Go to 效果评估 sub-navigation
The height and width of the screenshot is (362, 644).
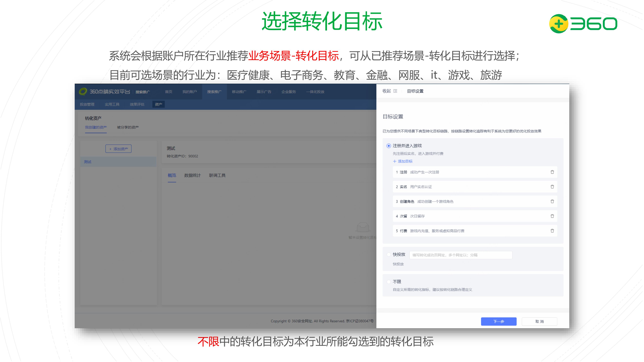click(137, 104)
